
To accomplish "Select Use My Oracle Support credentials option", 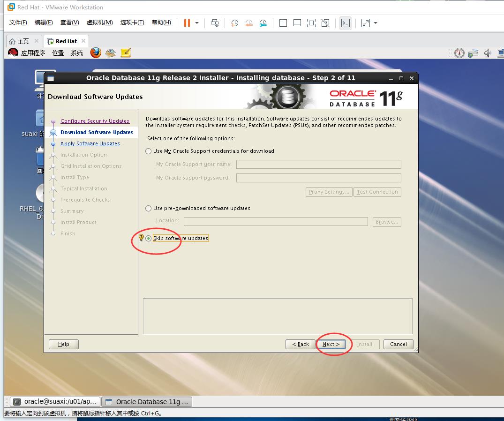I will pyautogui.click(x=148, y=151).
